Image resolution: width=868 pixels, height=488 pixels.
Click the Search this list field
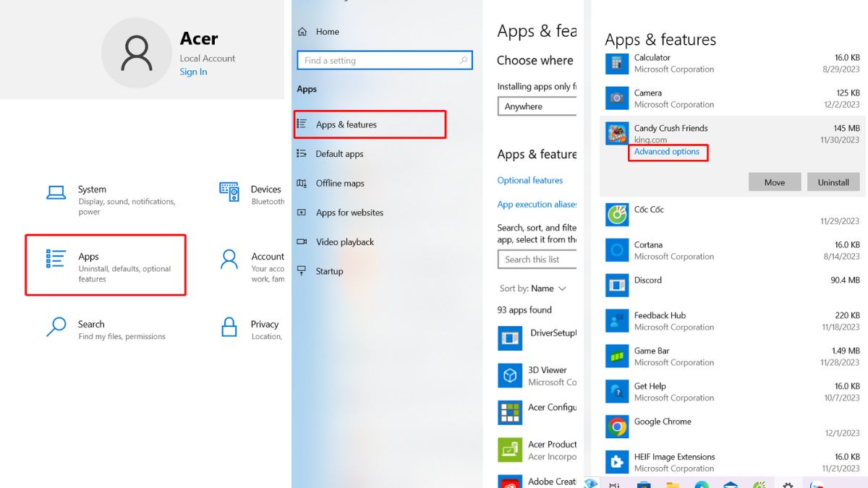click(537, 260)
